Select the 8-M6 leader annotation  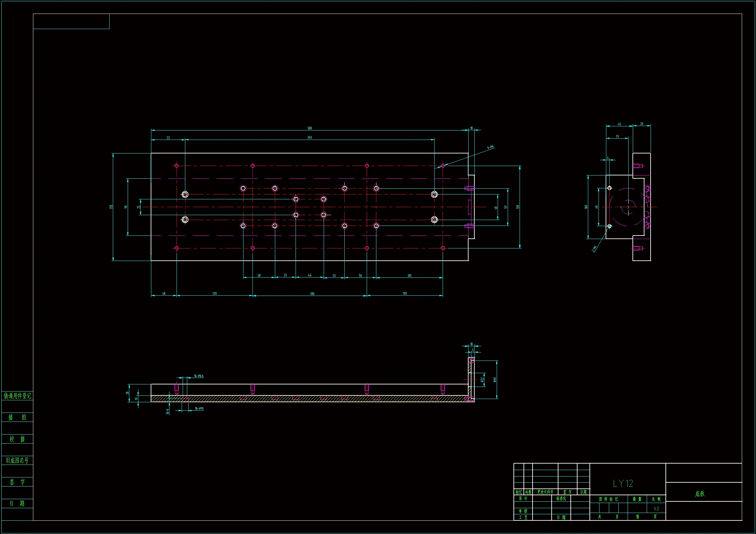coord(490,148)
